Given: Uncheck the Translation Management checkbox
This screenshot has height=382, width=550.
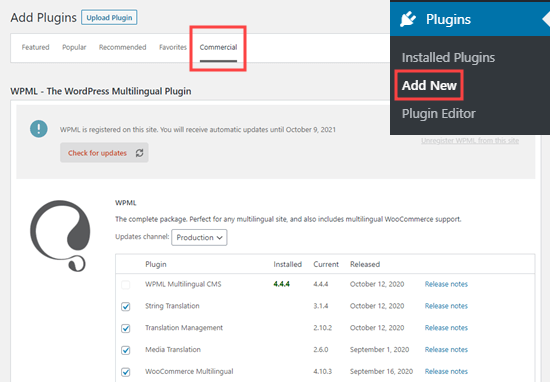Looking at the screenshot, I should tap(126, 328).
